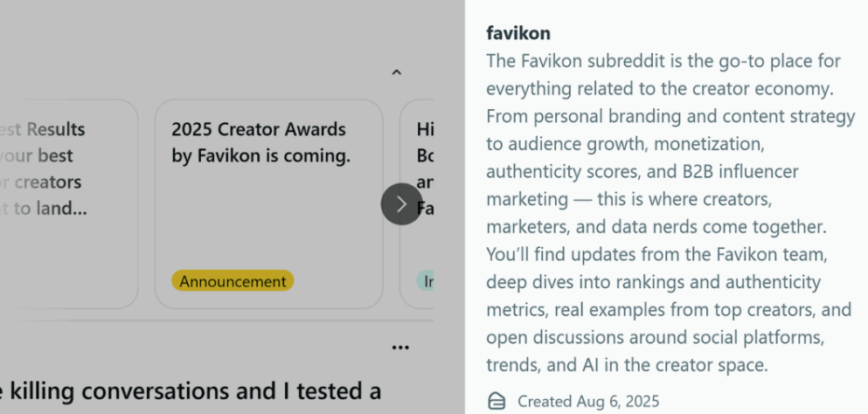Click the '2025 Creator Awards' card title text

[259, 129]
